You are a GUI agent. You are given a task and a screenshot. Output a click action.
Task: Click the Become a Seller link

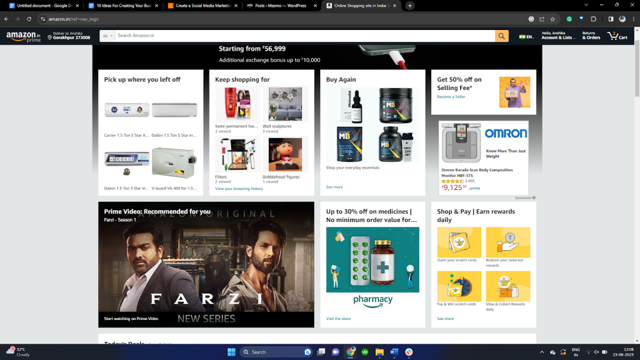tap(451, 97)
